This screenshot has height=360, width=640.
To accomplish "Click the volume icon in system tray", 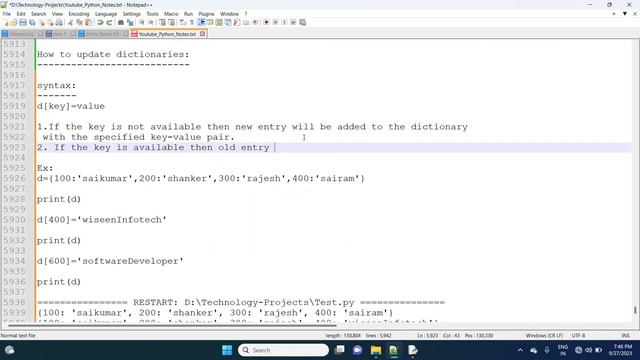I will (588, 350).
